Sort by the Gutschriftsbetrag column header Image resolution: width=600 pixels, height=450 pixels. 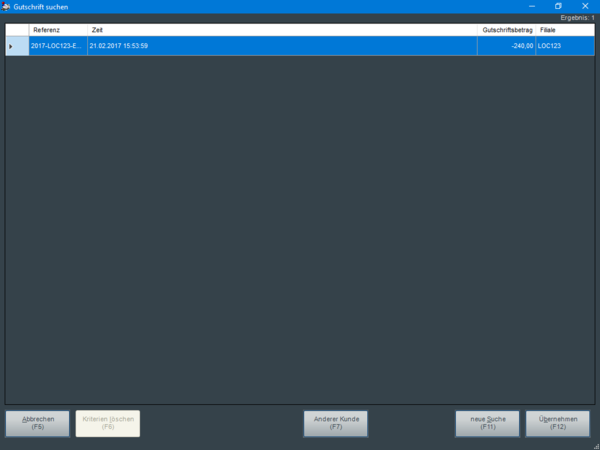tap(507, 30)
